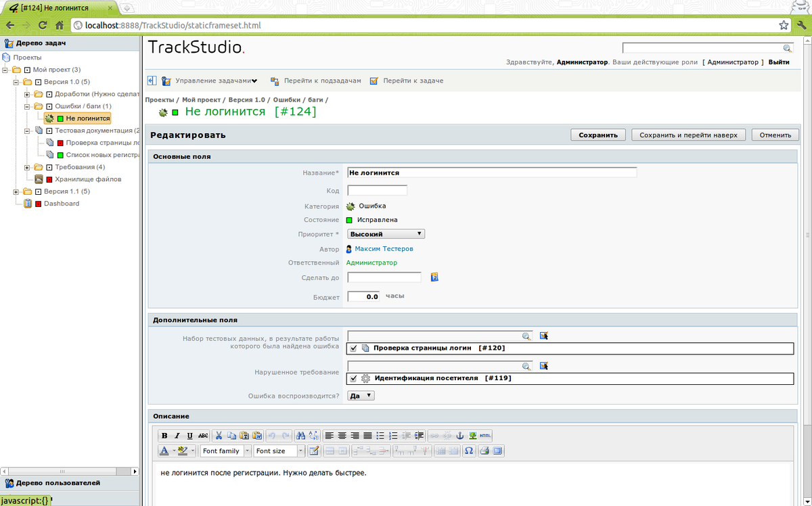Justify description text fully
Screen dimensions: 812x506
click(367, 436)
